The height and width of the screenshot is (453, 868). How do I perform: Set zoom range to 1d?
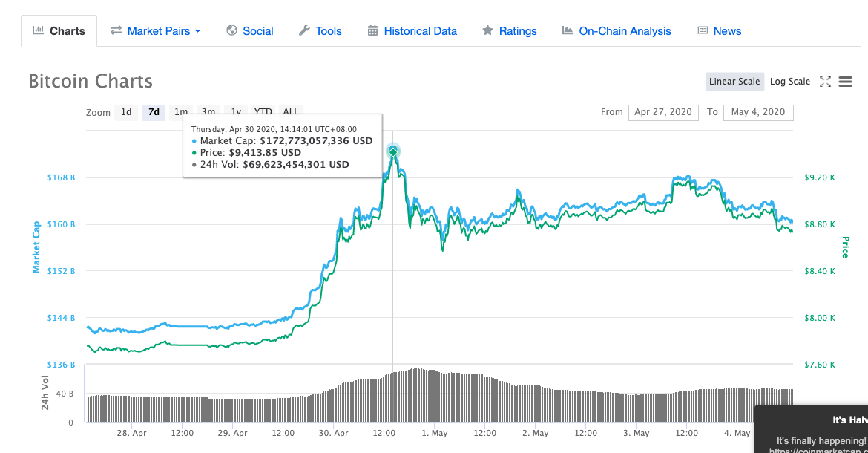[x=126, y=112]
